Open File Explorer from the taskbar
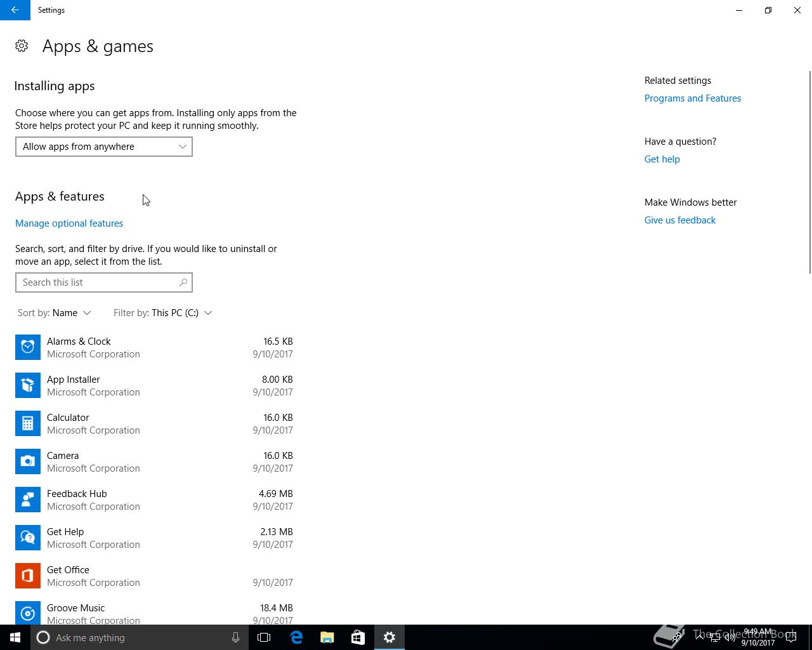The width and height of the screenshot is (812, 650). point(327,637)
